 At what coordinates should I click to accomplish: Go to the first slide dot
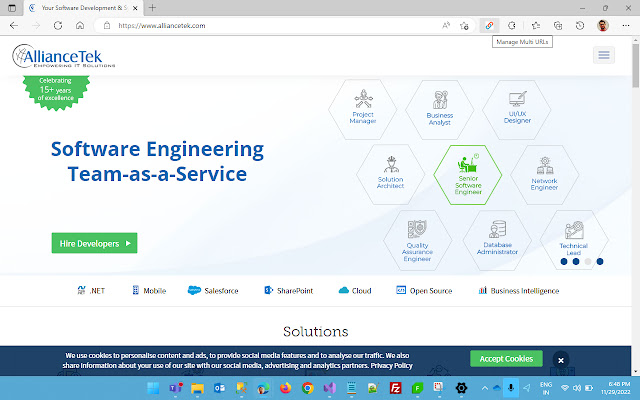(564, 262)
